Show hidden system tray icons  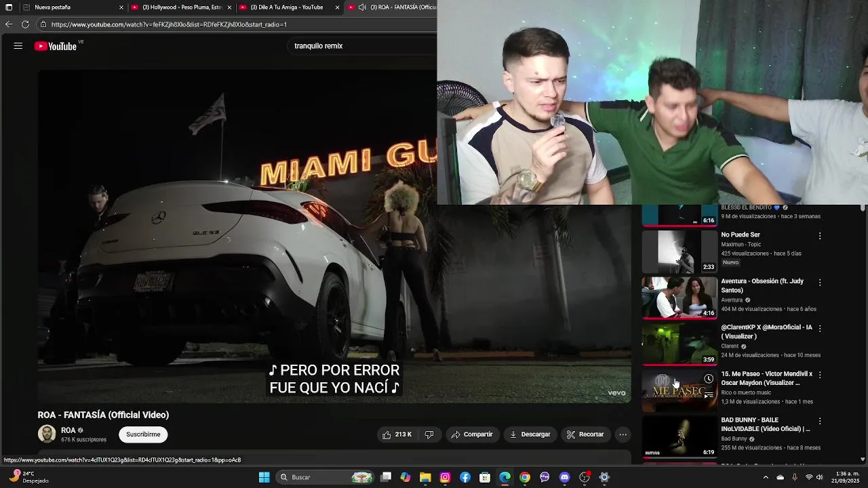click(x=766, y=477)
